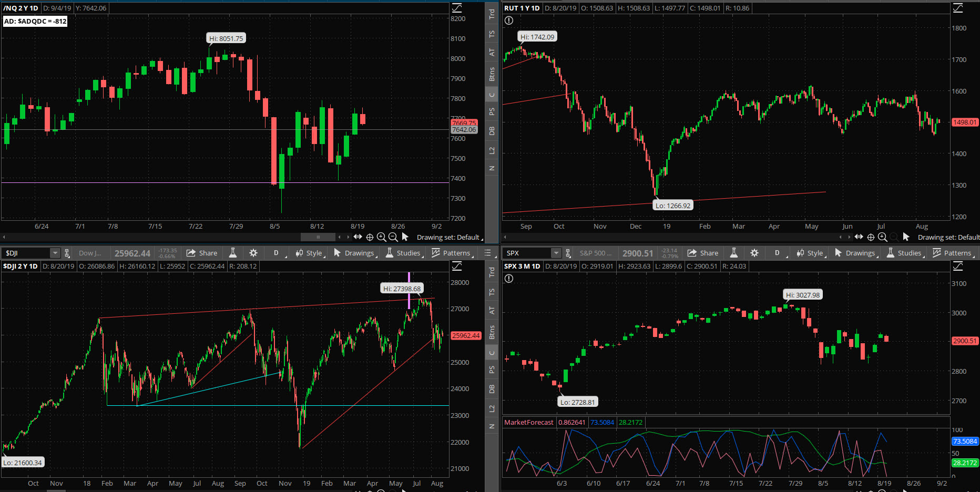This screenshot has width=980, height=492.
Task: Click flask icon next to Share in SPX toolbar
Action: pos(734,253)
